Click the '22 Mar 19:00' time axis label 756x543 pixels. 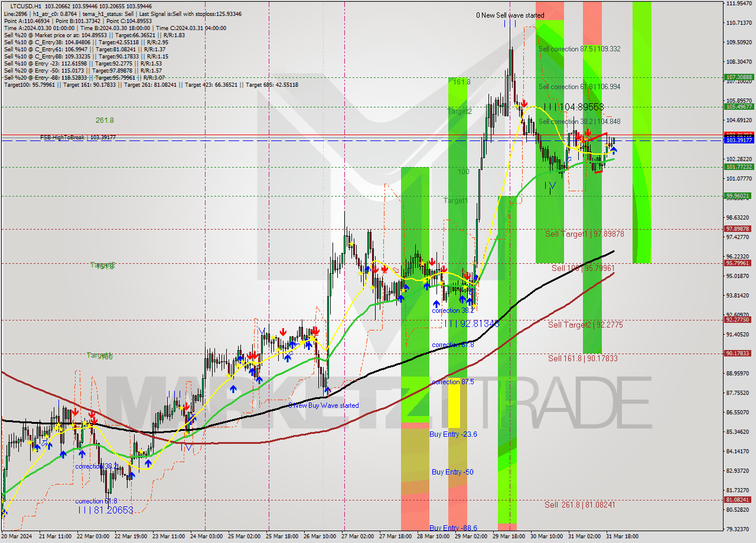pos(130,537)
